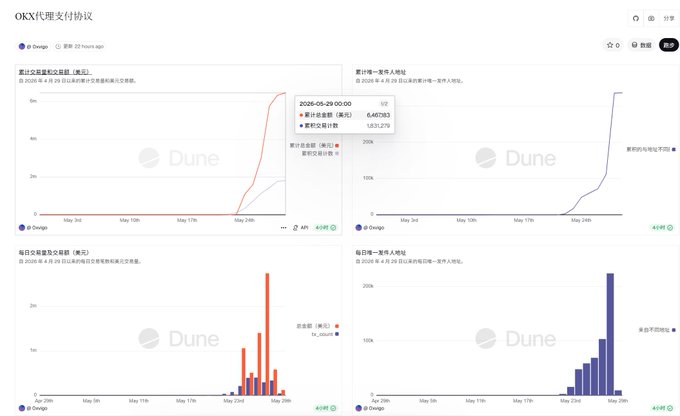Click the updated 22 hours ago timestamp
680x416 pixels.
[x=79, y=46]
